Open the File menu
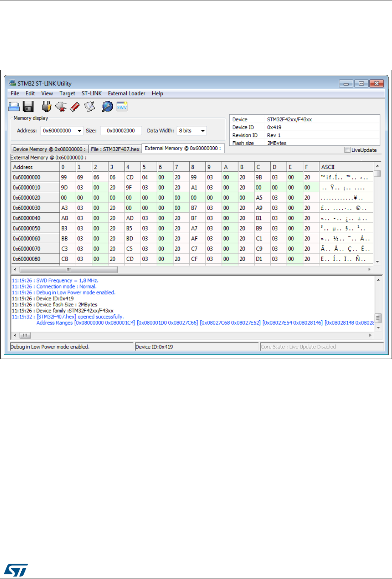 coord(15,93)
